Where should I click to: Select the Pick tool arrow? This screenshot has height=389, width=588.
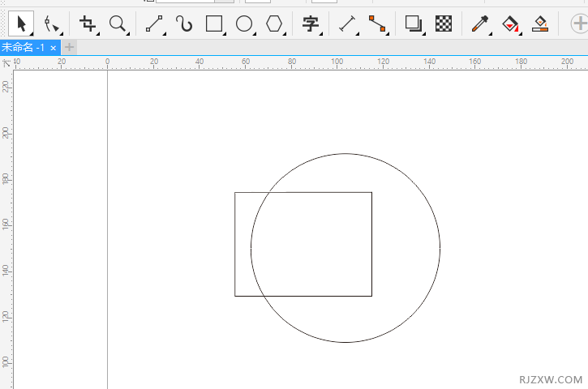pos(21,24)
